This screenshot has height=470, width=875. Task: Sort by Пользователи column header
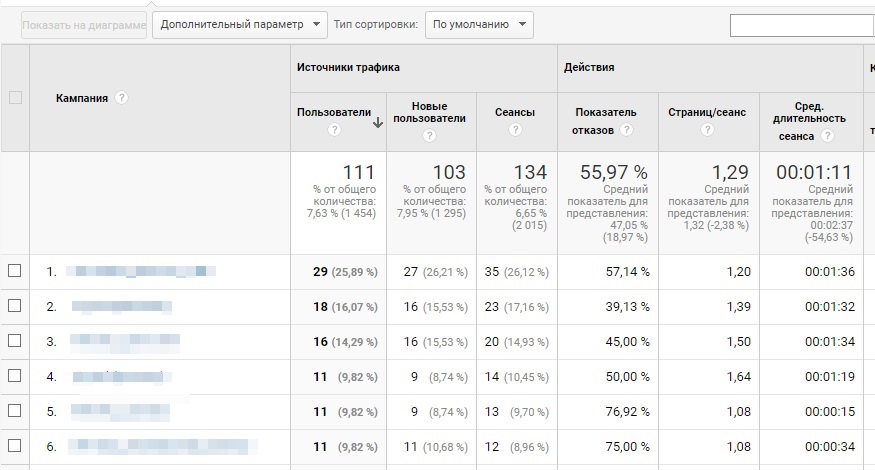pos(334,112)
